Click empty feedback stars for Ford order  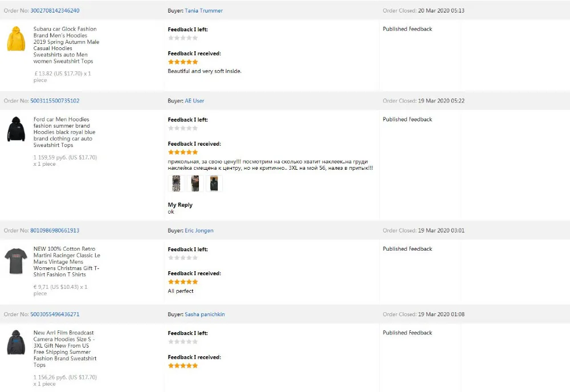pyautogui.click(x=183, y=128)
